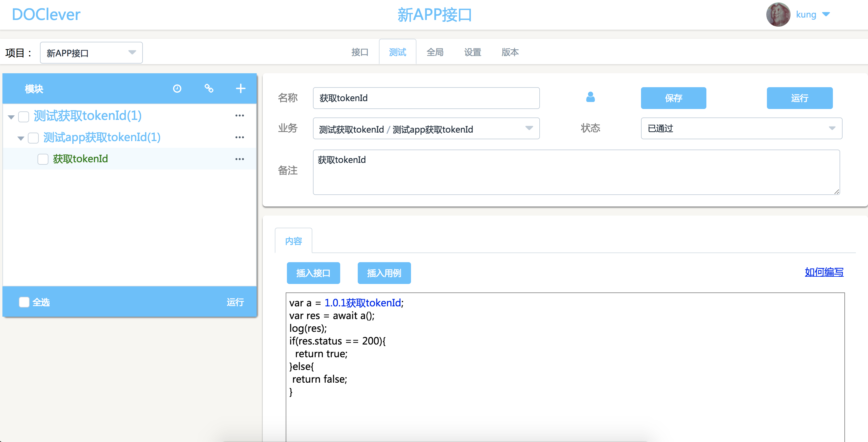Add a new module with plus icon
The height and width of the screenshot is (442, 868).
(240, 89)
